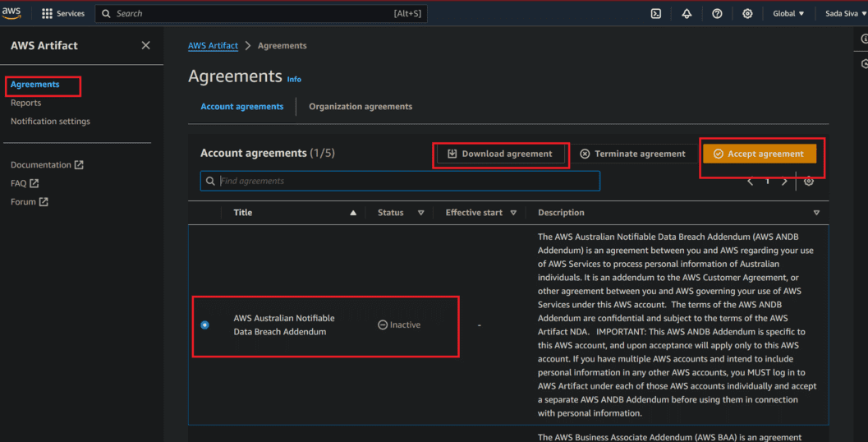Open the notifications bell
This screenshot has width=868, height=442.
tap(687, 13)
